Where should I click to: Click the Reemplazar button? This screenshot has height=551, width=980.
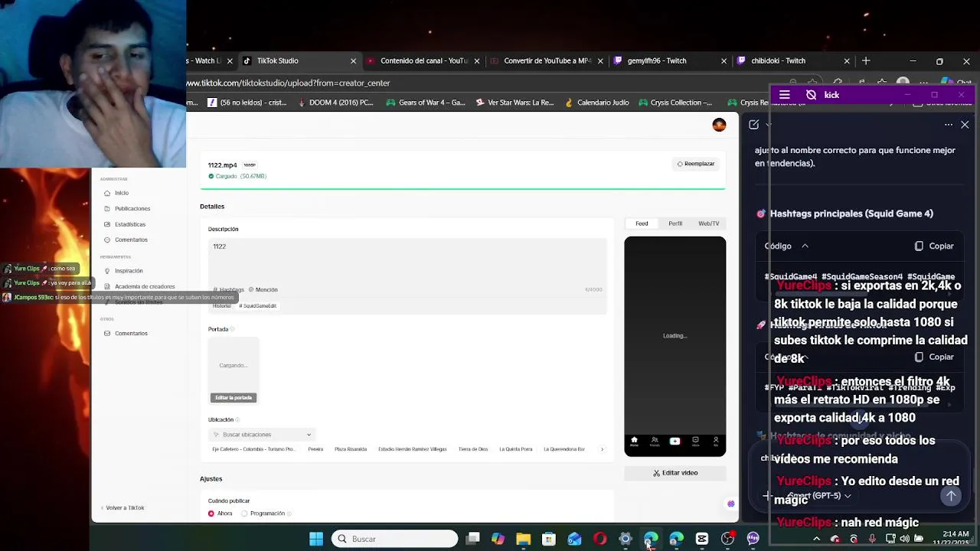click(x=696, y=164)
